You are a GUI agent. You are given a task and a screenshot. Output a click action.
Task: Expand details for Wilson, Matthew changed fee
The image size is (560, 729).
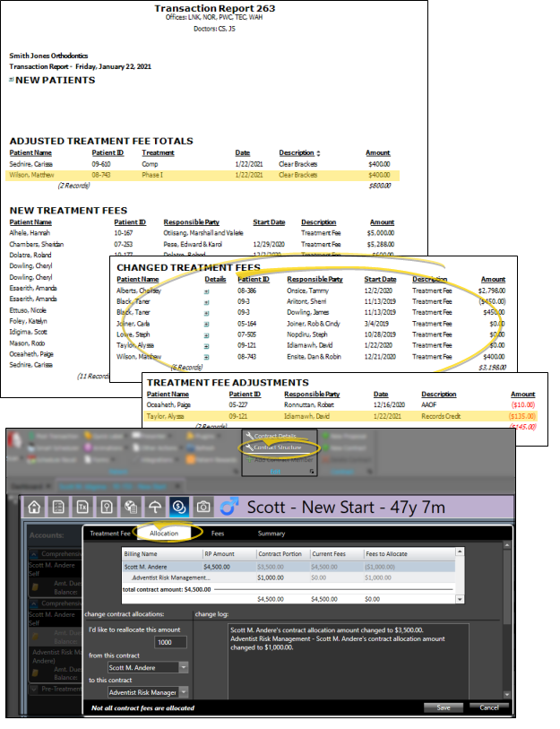(x=207, y=357)
